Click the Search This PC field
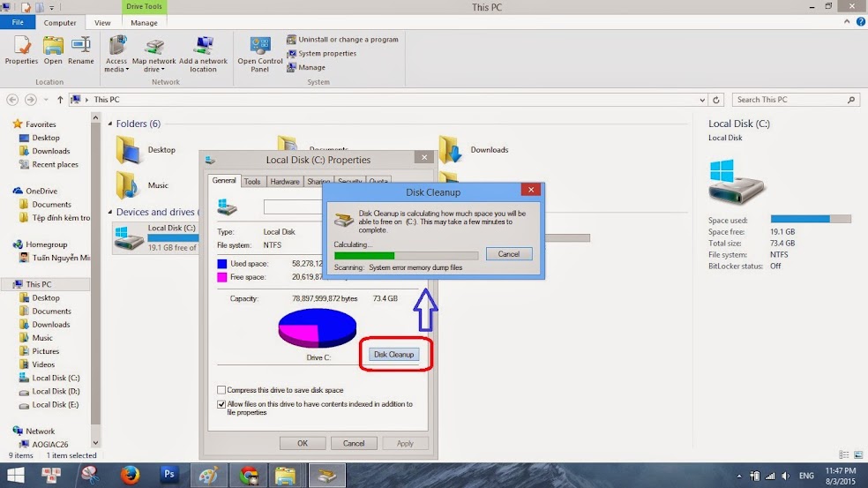Image resolution: width=868 pixels, height=488 pixels. point(796,100)
